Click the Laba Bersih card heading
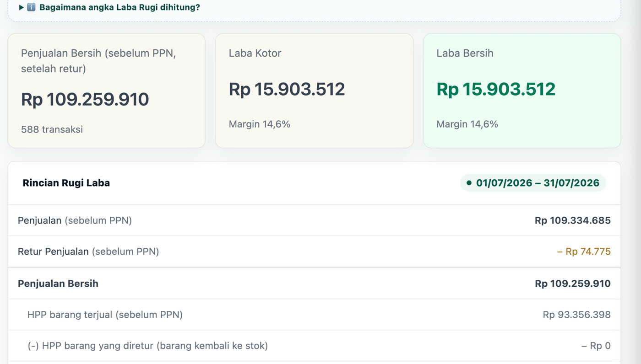 click(465, 53)
